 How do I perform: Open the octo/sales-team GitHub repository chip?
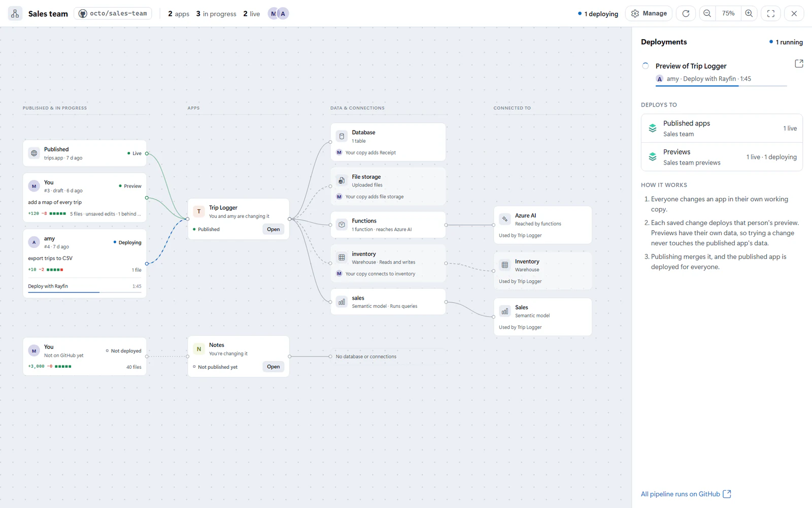point(113,14)
